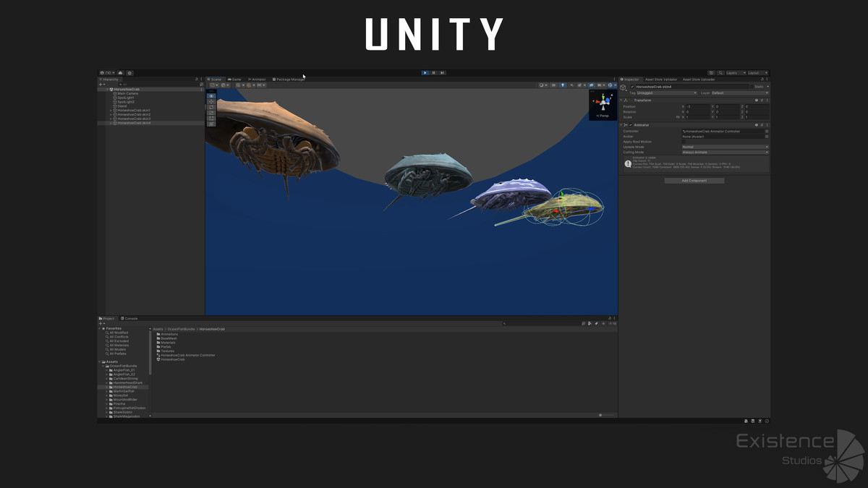Disable the Animator component checkbox

point(631,125)
